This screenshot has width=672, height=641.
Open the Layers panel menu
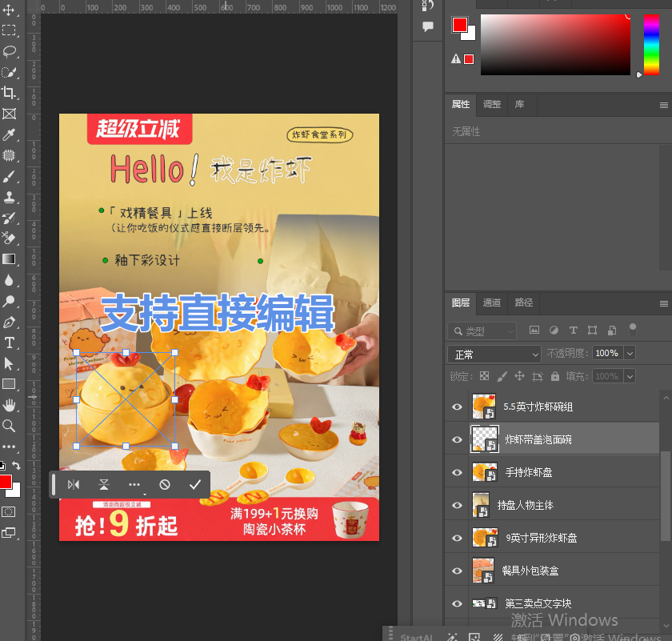click(664, 303)
